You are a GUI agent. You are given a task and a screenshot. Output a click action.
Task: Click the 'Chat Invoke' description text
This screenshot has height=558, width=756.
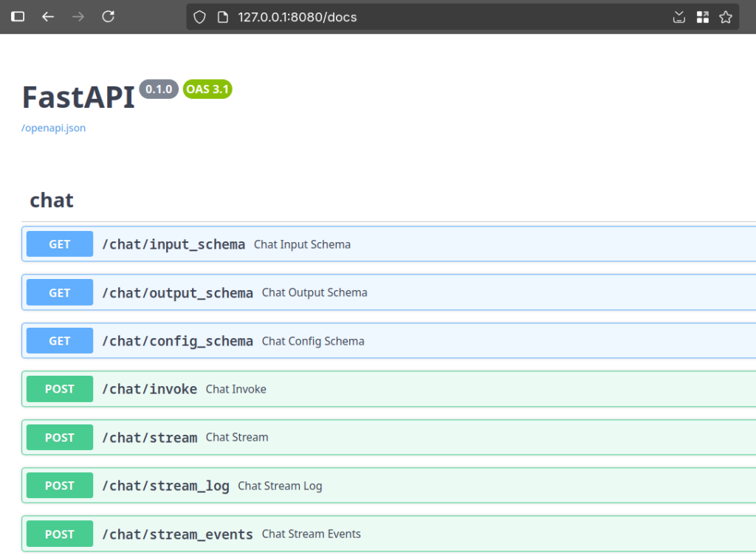(236, 390)
